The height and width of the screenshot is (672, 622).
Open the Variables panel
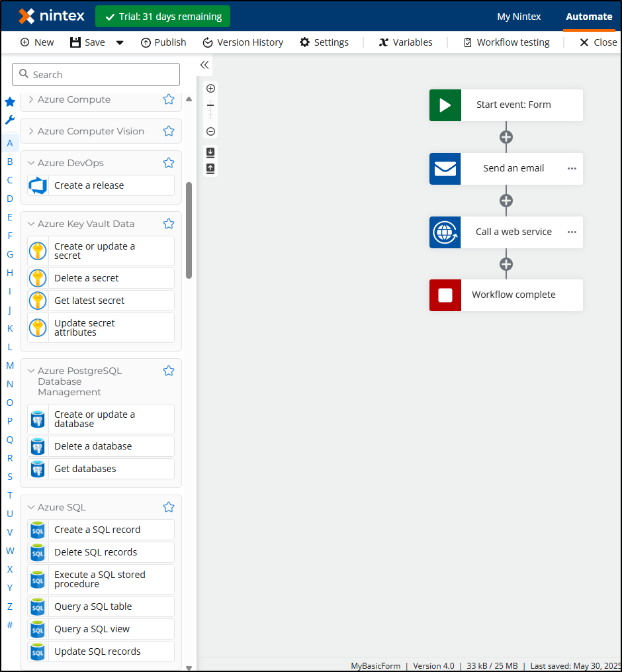pos(405,42)
